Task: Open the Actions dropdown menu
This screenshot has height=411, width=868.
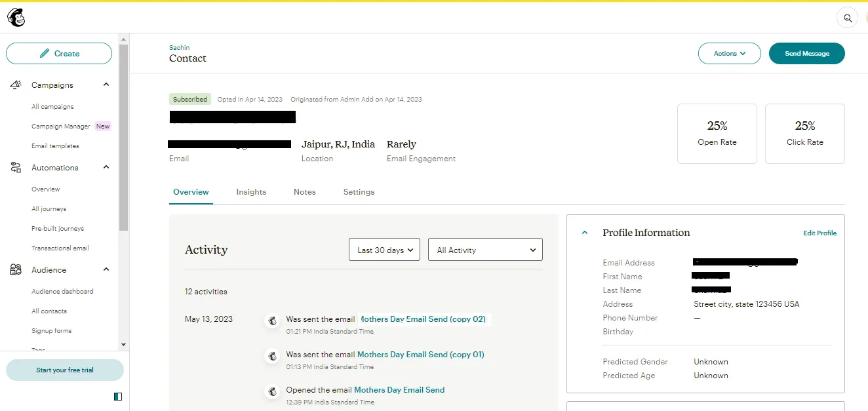Action: click(x=729, y=54)
